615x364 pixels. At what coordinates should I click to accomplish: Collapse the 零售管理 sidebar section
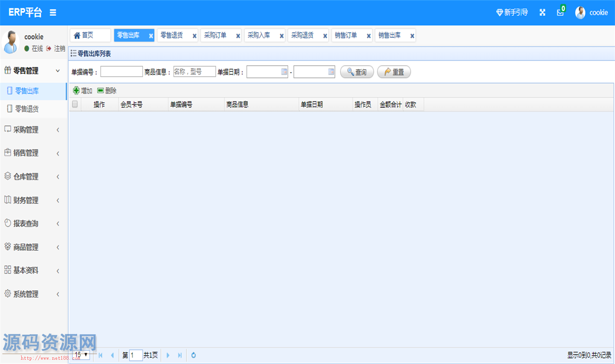click(x=33, y=71)
